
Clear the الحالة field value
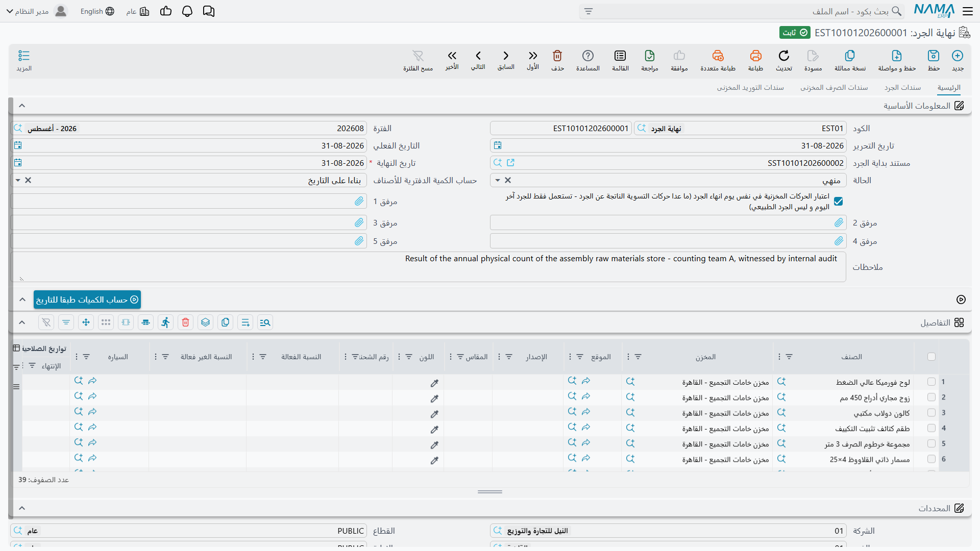pos(508,180)
